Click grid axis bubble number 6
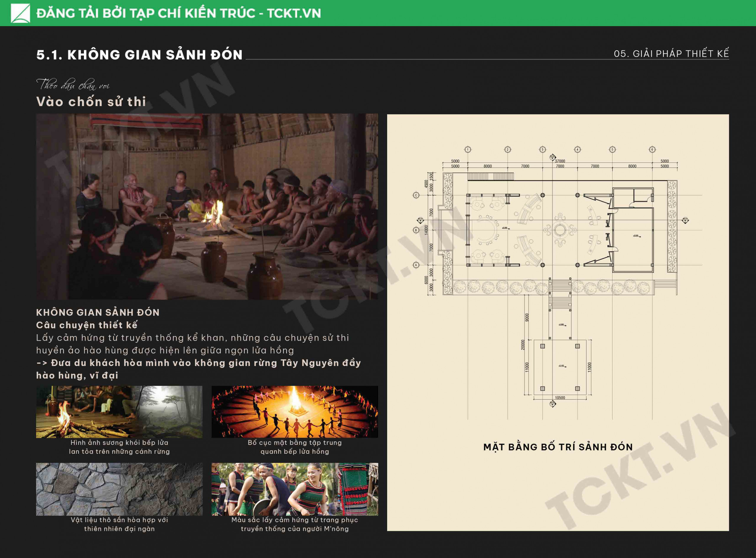This screenshot has width=756, height=558. 652,149
